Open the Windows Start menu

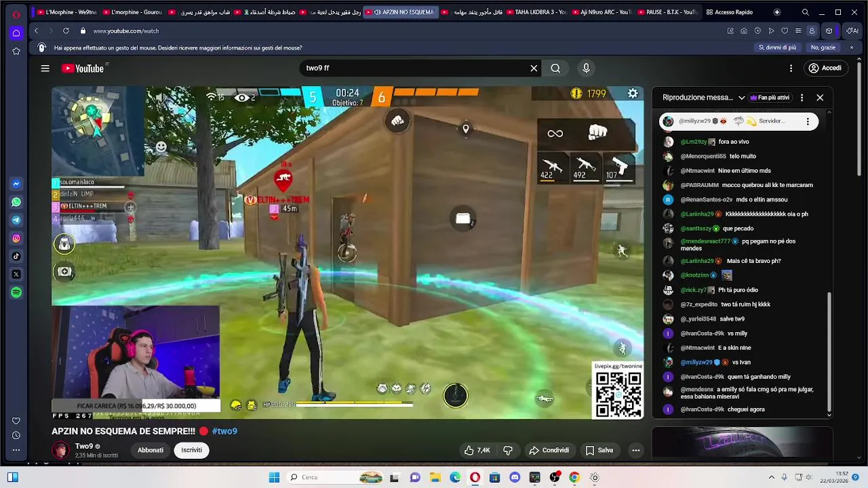click(274, 477)
